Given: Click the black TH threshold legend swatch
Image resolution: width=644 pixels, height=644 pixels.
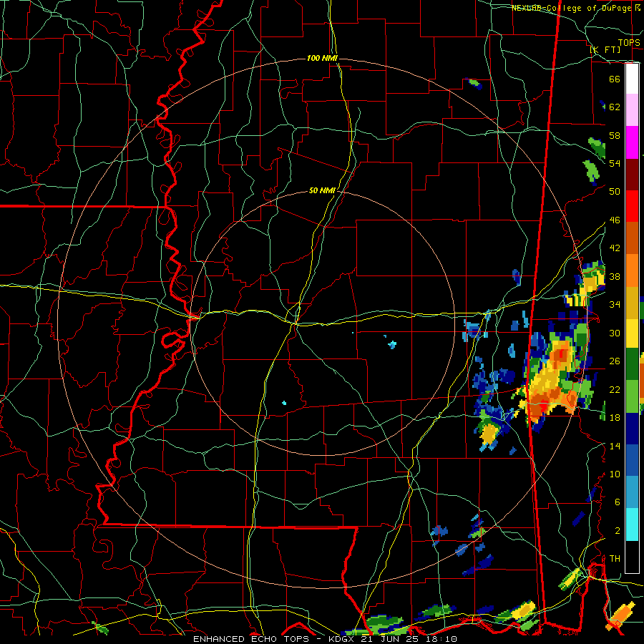Looking at the screenshot, I should [632, 557].
